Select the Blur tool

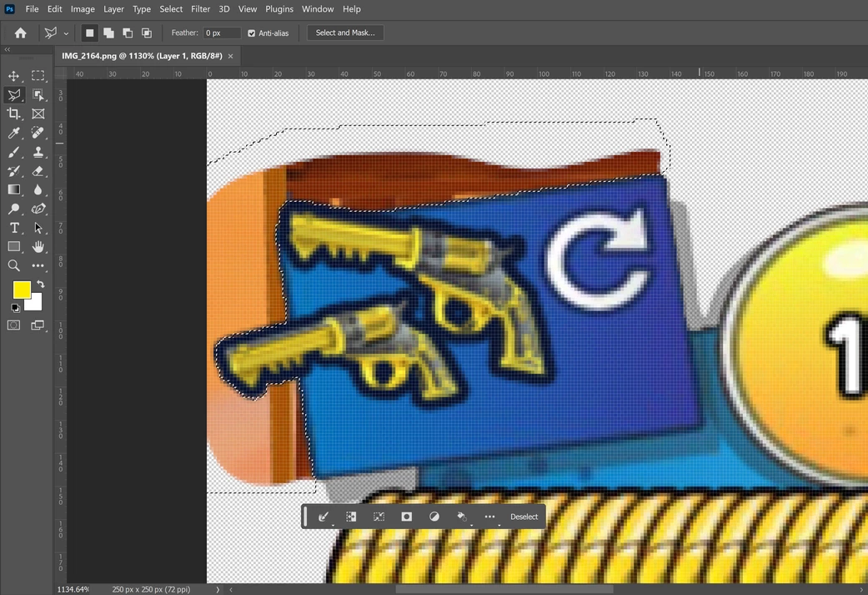coord(38,189)
